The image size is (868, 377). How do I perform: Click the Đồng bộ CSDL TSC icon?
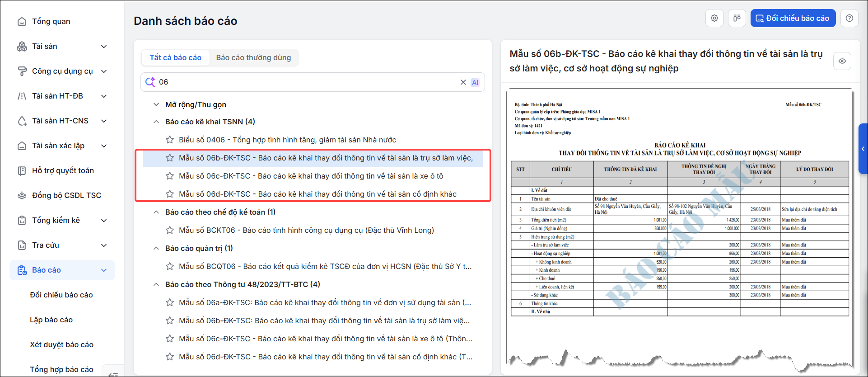tap(22, 196)
